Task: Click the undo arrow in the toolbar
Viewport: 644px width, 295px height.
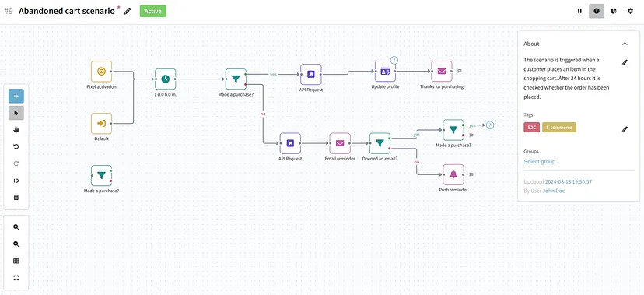Action: [x=16, y=146]
